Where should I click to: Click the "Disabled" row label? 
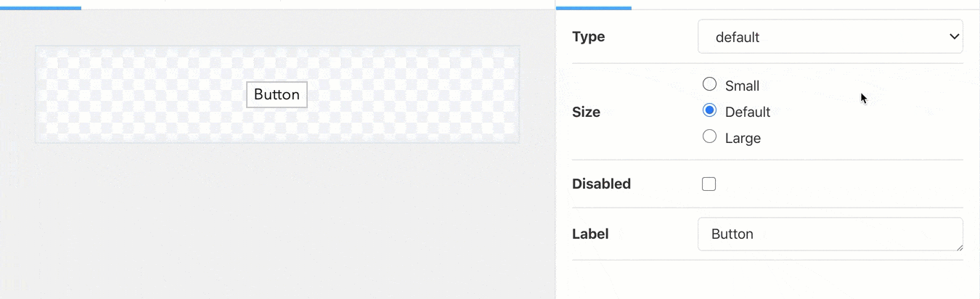[x=601, y=184]
